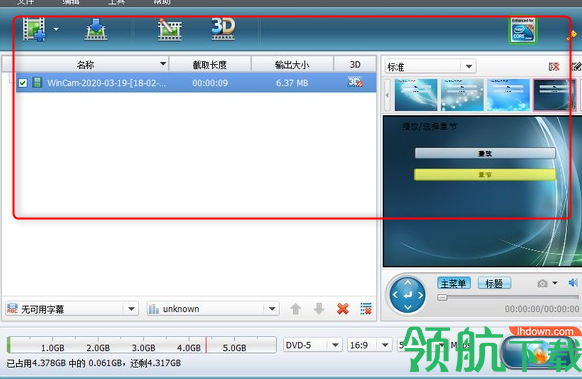The height and width of the screenshot is (379, 582).
Task: Open the arrow beside the camera icon
Action: coord(555,283)
